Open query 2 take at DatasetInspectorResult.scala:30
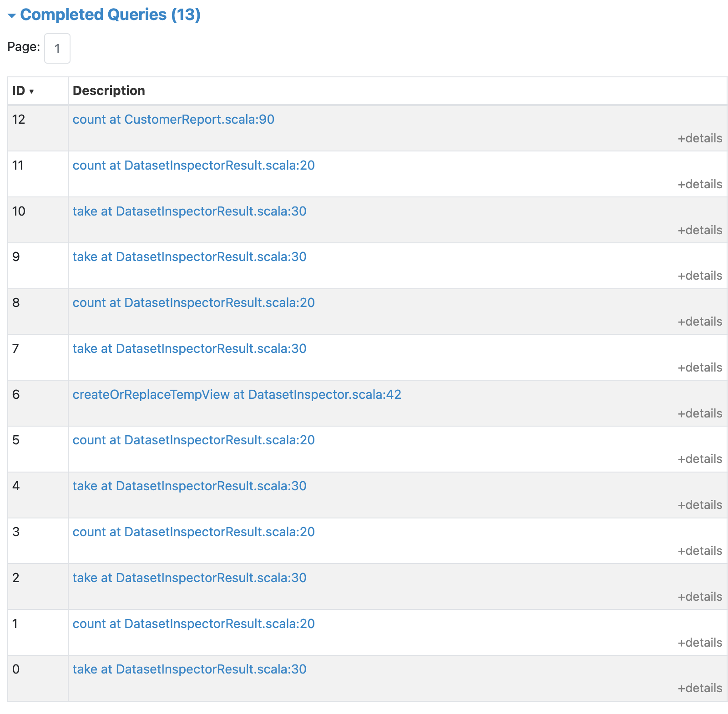This screenshot has width=728, height=714. (190, 578)
